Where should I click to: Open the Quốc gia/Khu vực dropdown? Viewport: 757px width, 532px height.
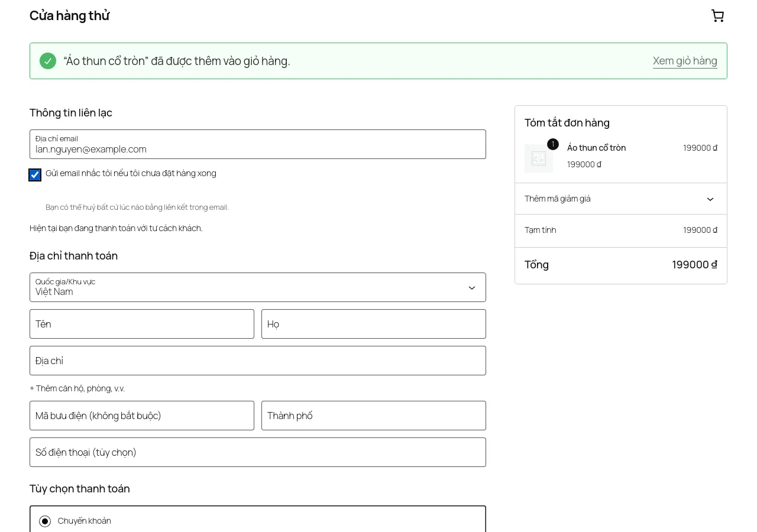click(258, 287)
